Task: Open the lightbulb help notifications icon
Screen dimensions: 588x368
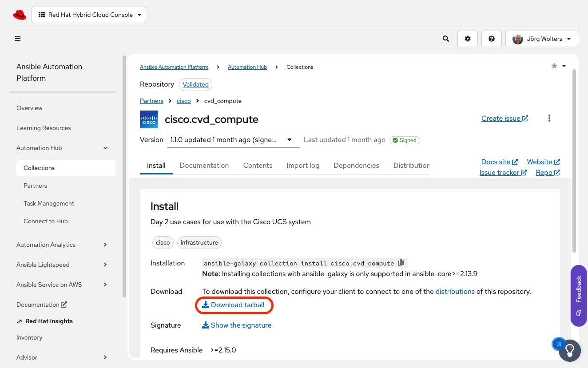Action: [570, 351]
